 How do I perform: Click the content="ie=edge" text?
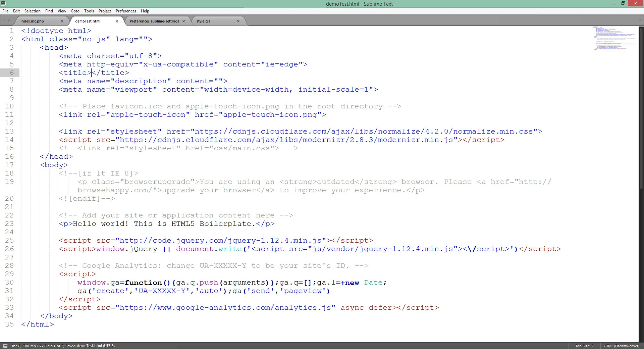coord(263,64)
